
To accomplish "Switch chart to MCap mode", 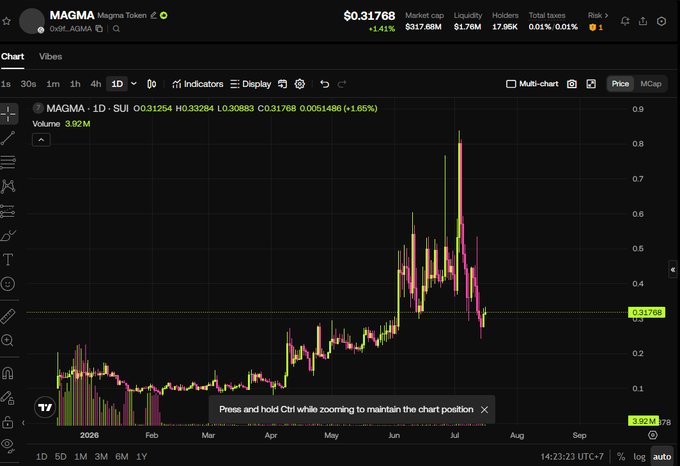I will click(651, 84).
